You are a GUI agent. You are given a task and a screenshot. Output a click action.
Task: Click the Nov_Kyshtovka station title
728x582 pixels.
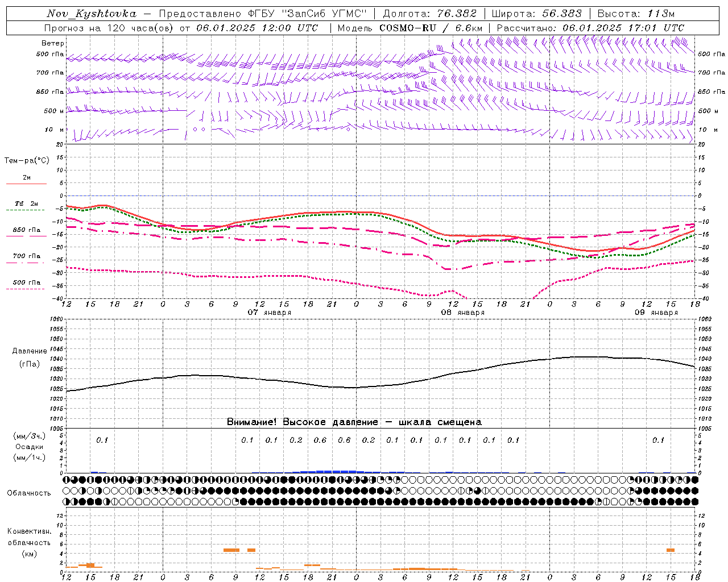click(92, 14)
